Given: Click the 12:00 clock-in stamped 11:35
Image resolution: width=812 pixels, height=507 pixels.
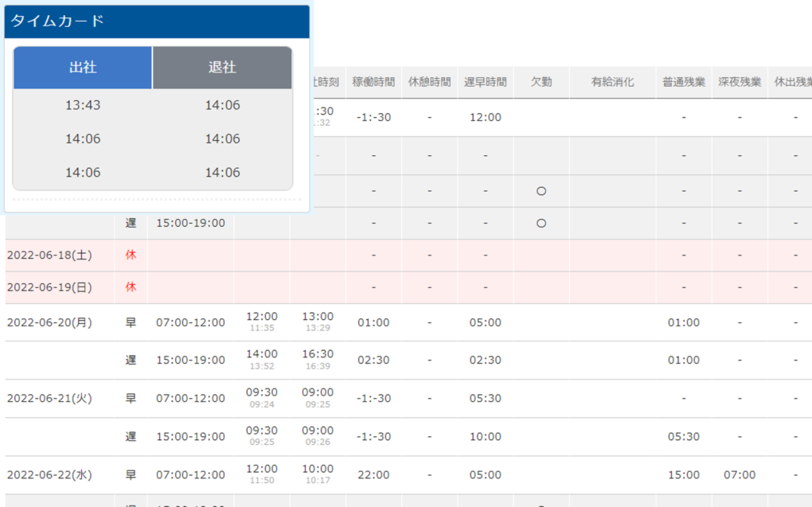Looking at the screenshot, I should 262,317.
